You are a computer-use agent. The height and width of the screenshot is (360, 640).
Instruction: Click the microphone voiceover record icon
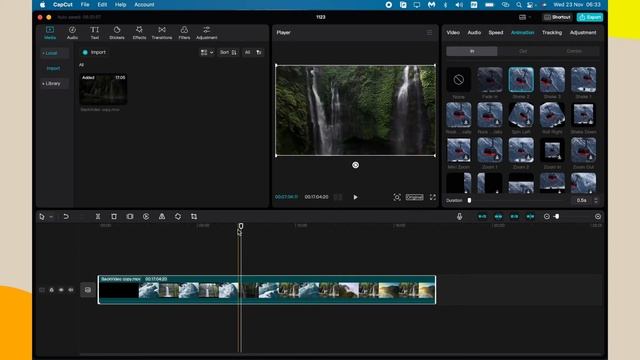tap(460, 217)
